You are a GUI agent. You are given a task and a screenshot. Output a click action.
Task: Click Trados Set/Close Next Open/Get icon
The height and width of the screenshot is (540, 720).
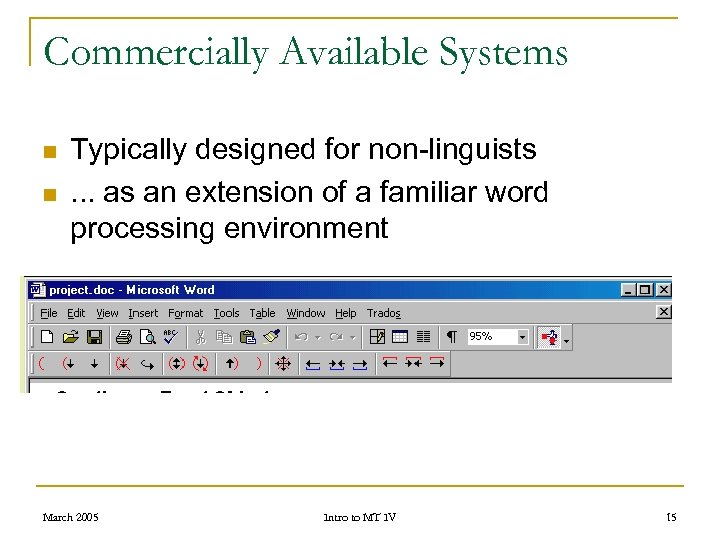176,364
